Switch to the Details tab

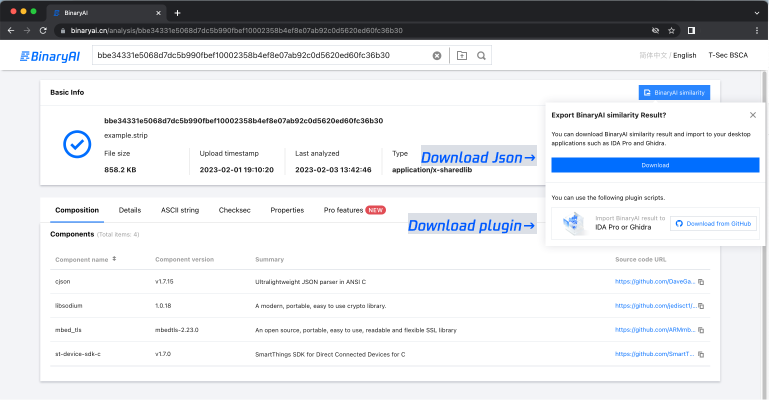point(130,210)
